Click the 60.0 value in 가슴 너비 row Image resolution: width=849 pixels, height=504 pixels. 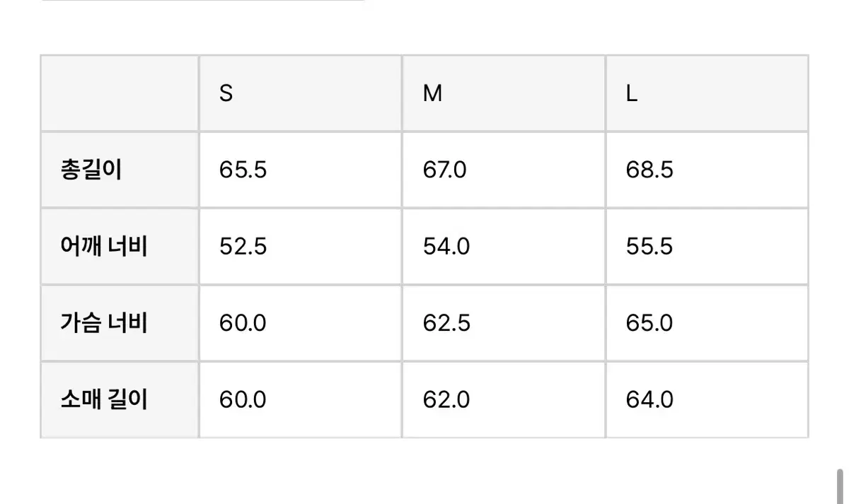click(x=243, y=323)
